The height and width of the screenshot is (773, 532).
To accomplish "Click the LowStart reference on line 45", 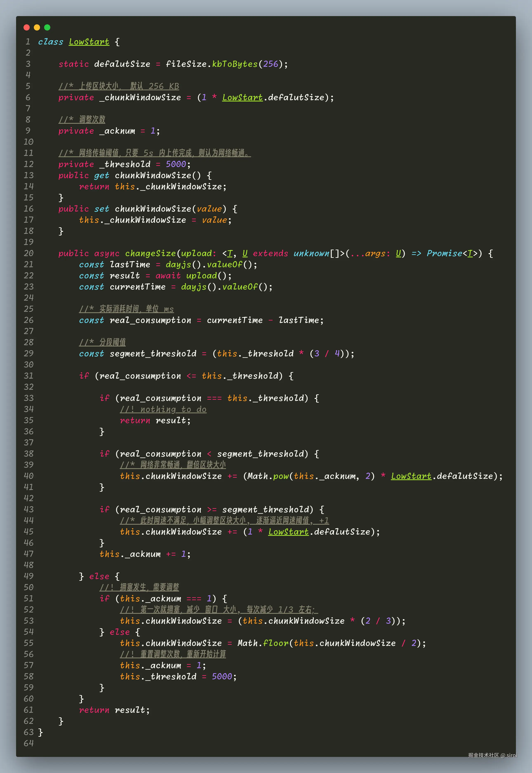I will click(288, 532).
